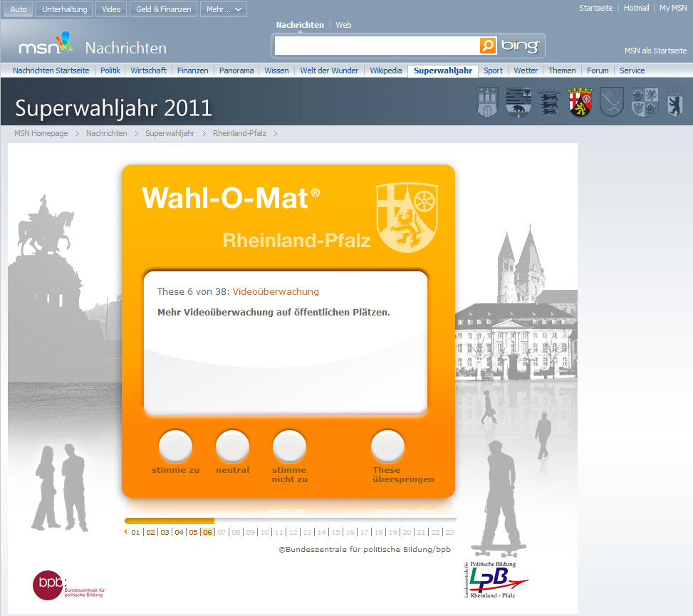Click 'Rheinland-Pfalz' in the breadcrumb trail

(x=239, y=133)
